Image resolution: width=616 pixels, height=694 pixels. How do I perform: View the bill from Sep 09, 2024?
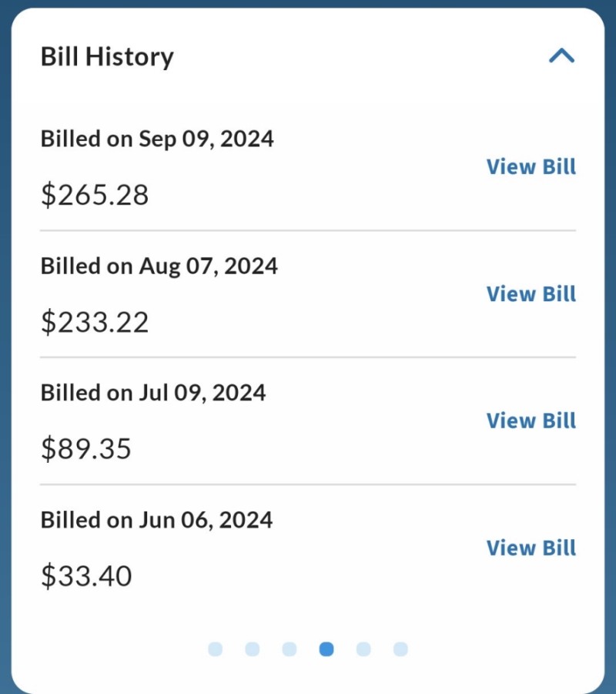pos(531,166)
